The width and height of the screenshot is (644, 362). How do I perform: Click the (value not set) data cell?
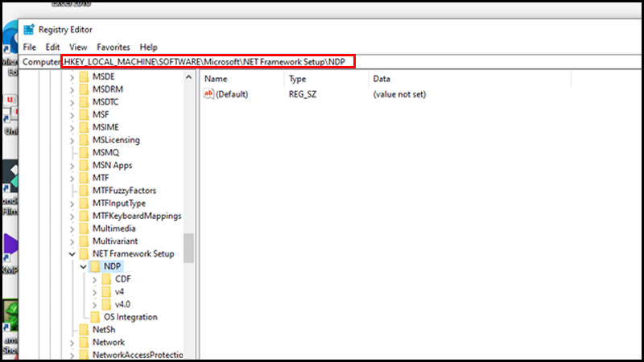pos(399,94)
